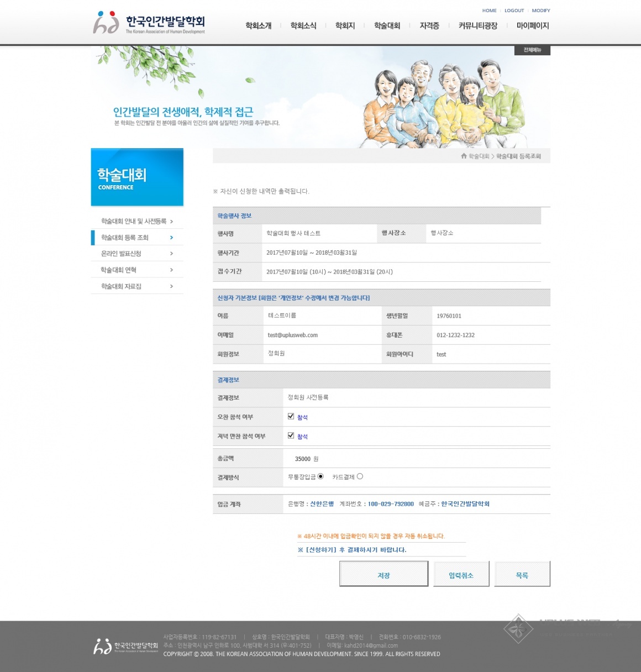Image resolution: width=641 pixels, height=672 pixels.
Task: Click the 목록 list button
Action: click(522, 575)
